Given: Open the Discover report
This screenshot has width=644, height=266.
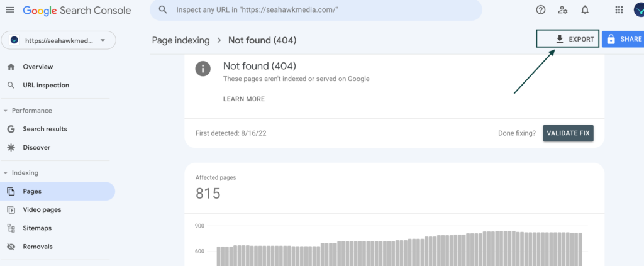Looking at the screenshot, I should 36,147.
